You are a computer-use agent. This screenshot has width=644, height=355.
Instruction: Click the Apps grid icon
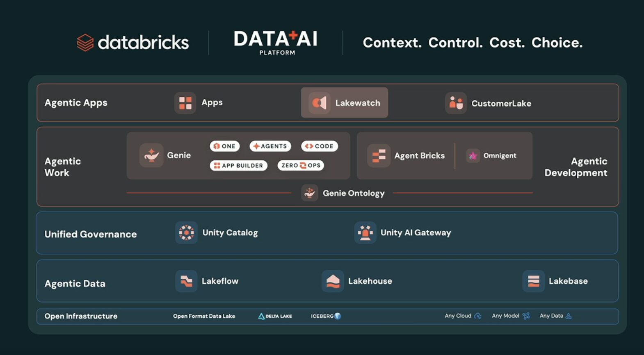[185, 103]
